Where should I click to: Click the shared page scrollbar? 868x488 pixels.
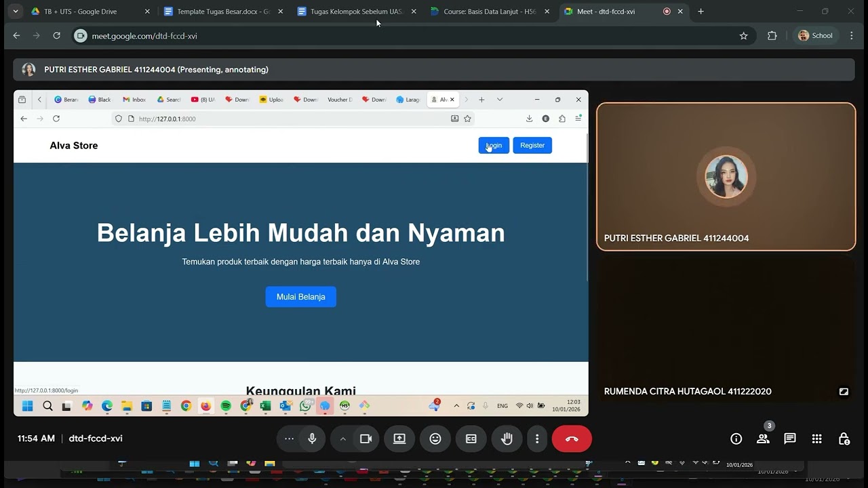point(586,206)
